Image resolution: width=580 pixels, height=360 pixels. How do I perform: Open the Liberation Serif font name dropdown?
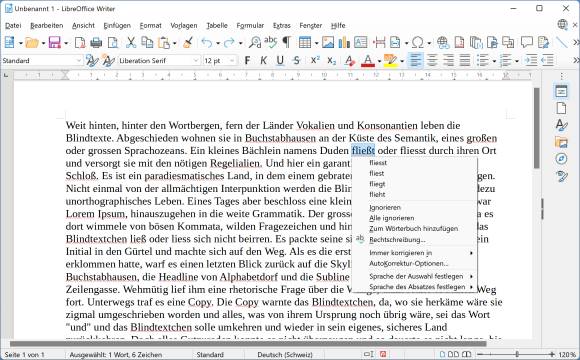pos(196,60)
